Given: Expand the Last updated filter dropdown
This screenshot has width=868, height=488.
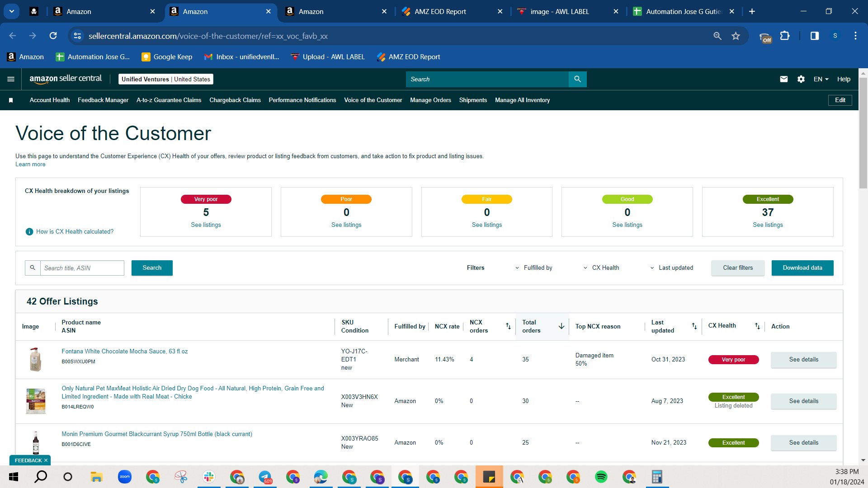Looking at the screenshot, I should point(671,268).
